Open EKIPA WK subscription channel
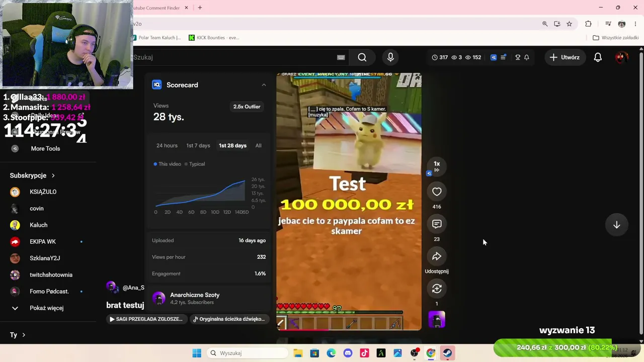 [x=43, y=242]
